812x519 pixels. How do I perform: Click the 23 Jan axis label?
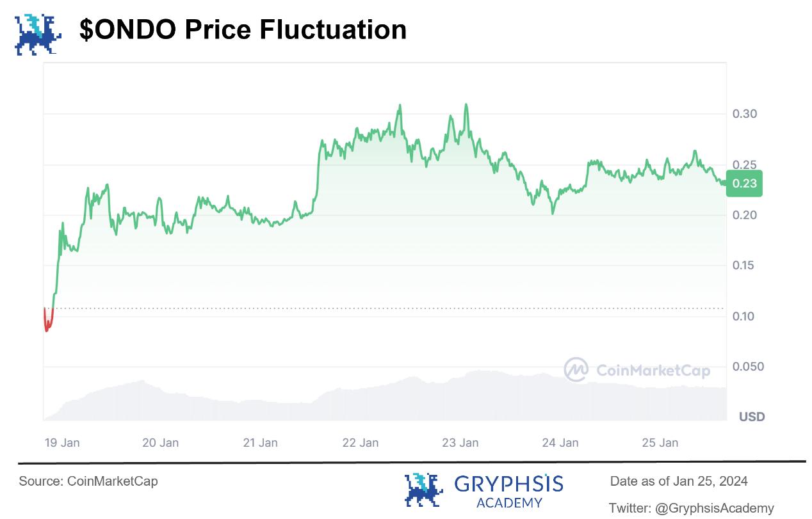click(x=460, y=442)
